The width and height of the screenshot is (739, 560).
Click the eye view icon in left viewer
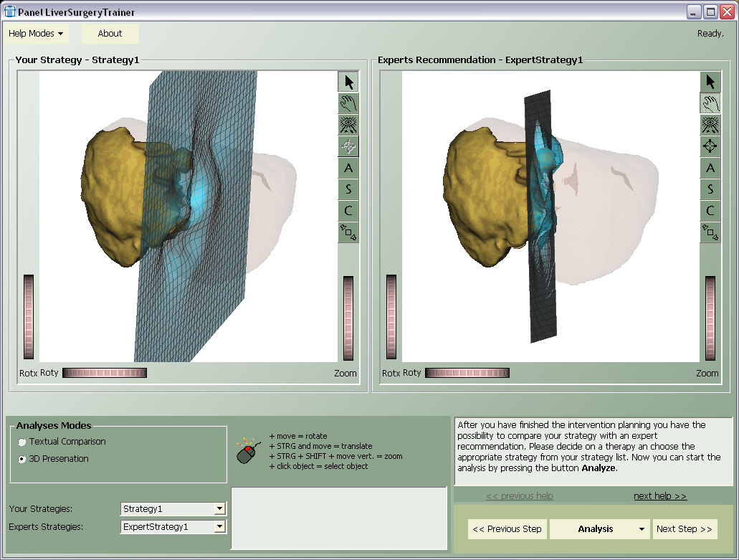tap(348, 125)
